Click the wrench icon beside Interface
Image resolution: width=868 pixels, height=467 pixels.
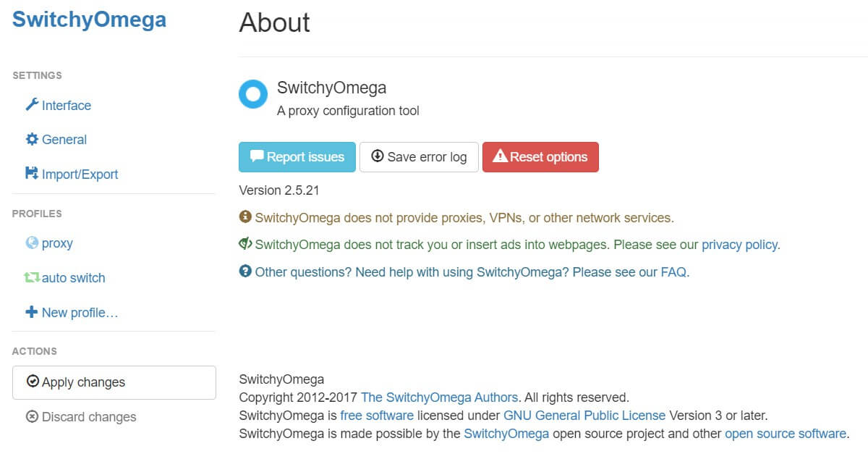pyautogui.click(x=32, y=105)
